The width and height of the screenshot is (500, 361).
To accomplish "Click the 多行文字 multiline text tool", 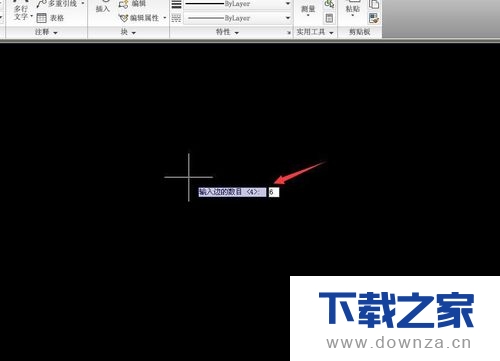I will tap(22, 12).
